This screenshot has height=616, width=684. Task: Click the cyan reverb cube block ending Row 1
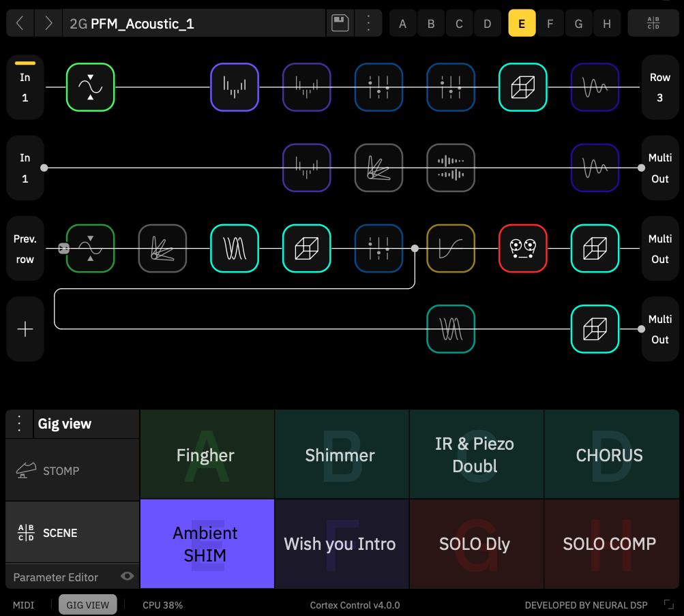(x=523, y=87)
